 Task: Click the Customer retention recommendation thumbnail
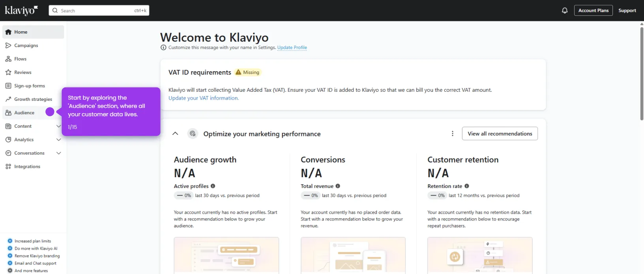tap(480, 255)
